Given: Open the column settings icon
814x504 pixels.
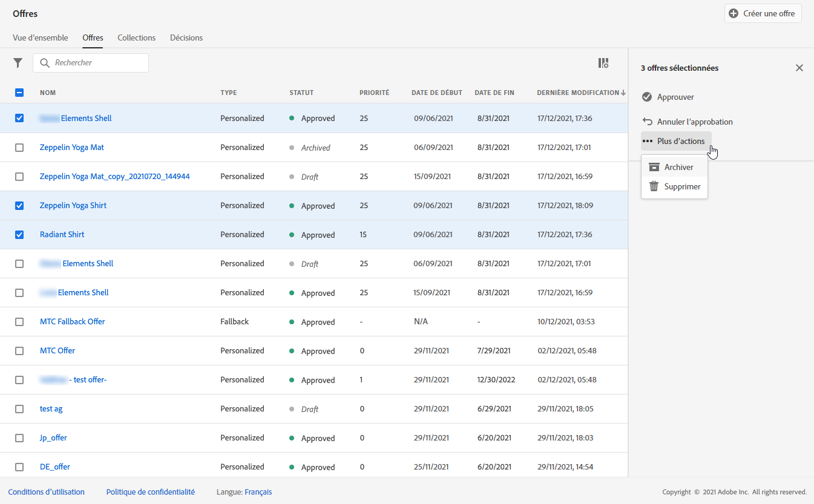Looking at the screenshot, I should click(603, 63).
